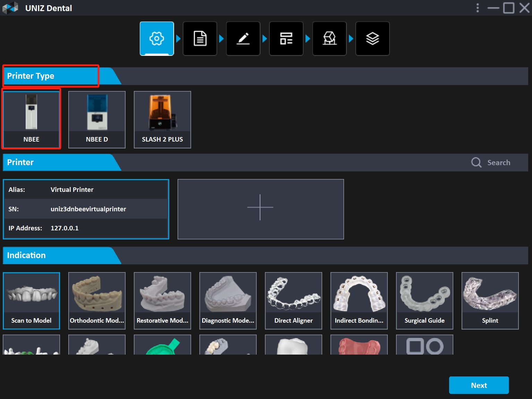
Task: Click the UNIZ Dental logo icon
Action: click(10, 8)
